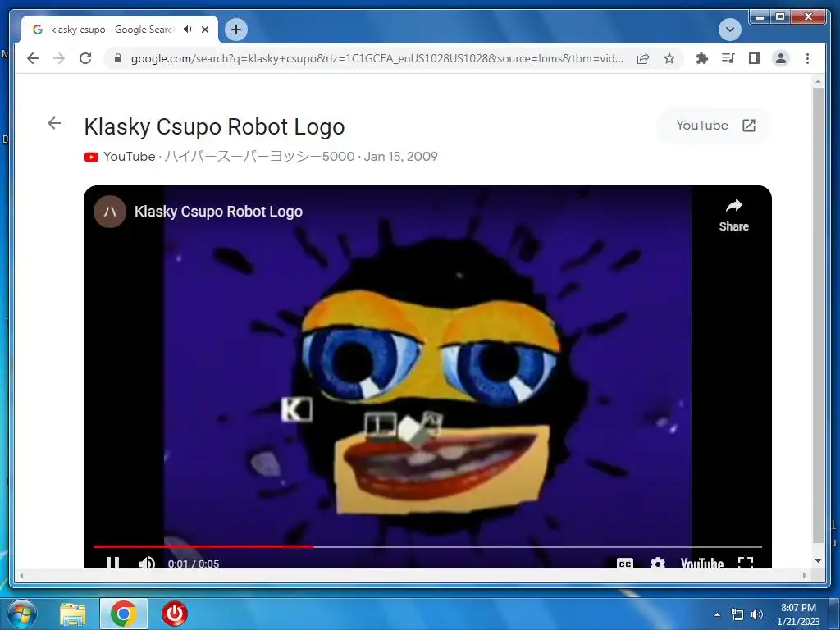Click the taskbar clock showing 8:07 PM
Screen dimensions: 840x630
pos(798,614)
